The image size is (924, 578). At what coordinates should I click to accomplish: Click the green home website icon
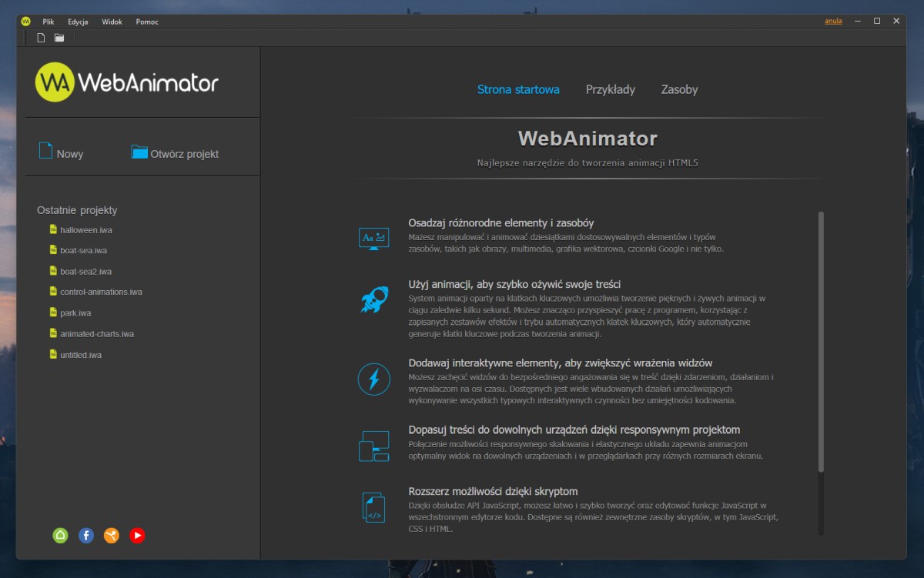(x=60, y=535)
